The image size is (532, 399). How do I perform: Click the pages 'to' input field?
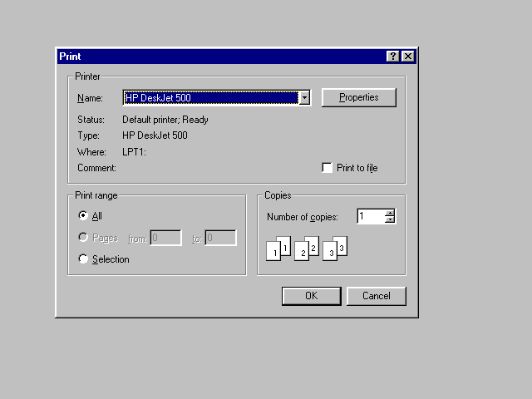pyautogui.click(x=220, y=238)
